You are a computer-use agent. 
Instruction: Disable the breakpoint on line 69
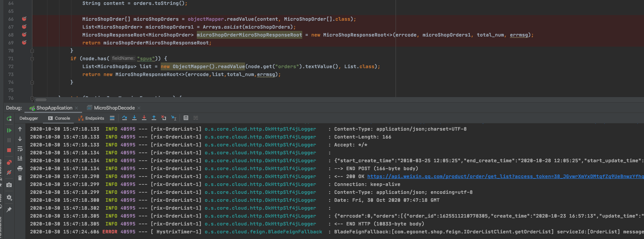point(24,43)
